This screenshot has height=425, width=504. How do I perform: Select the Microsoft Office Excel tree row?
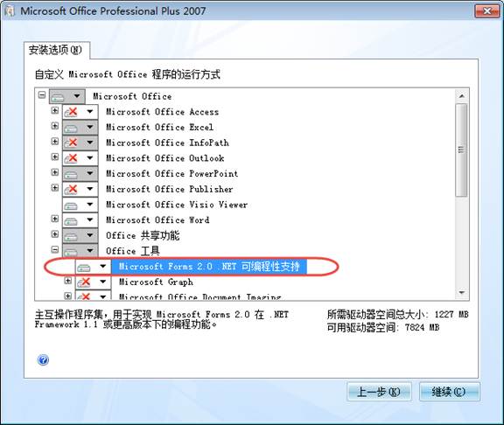(160, 127)
